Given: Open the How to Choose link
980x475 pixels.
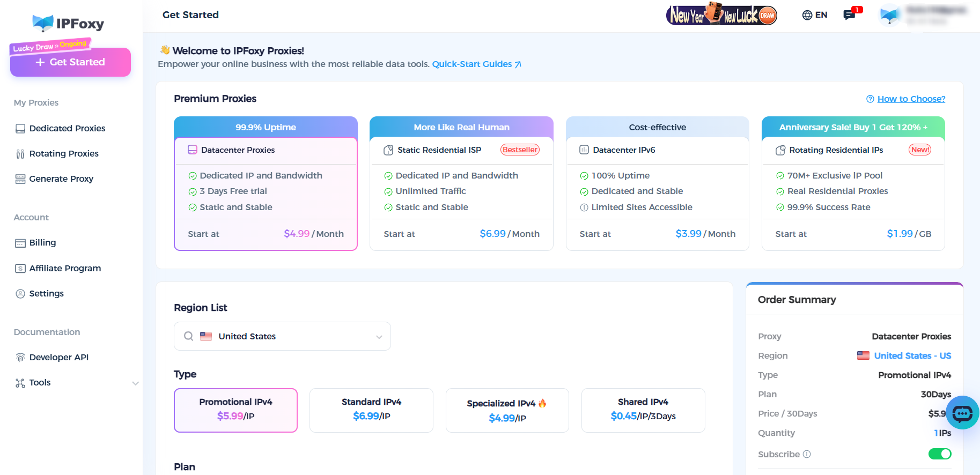Looking at the screenshot, I should (911, 99).
